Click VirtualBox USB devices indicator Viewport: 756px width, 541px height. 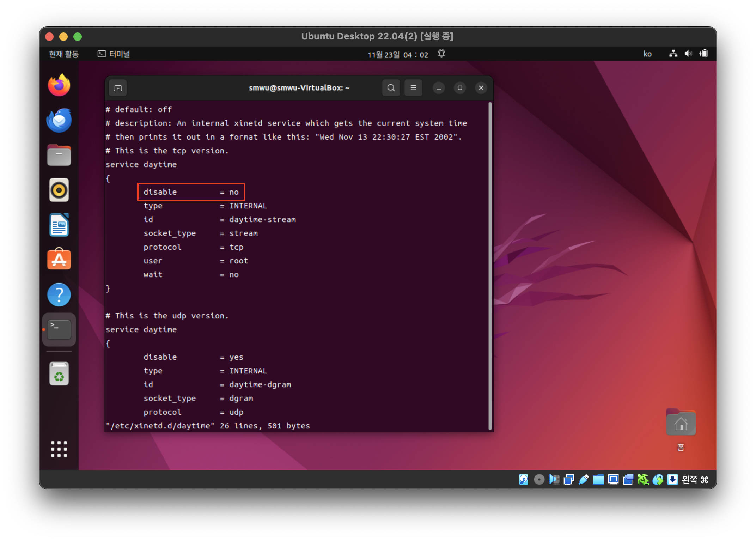[x=584, y=480]
